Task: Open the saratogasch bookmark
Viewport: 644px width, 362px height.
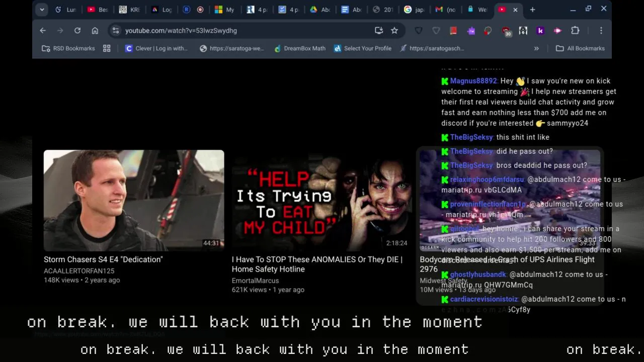Action: tap(432, 48)
